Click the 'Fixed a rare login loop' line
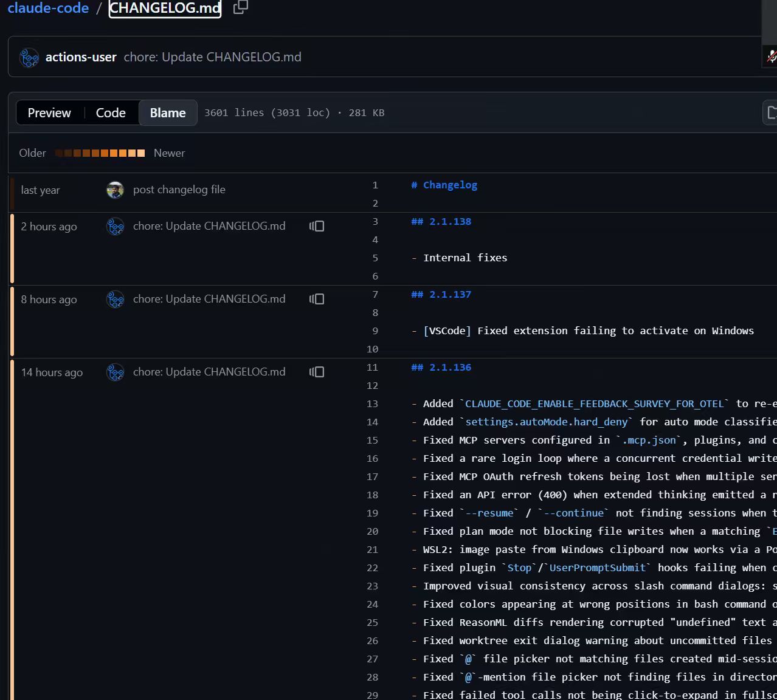 (x=593, y=459)
